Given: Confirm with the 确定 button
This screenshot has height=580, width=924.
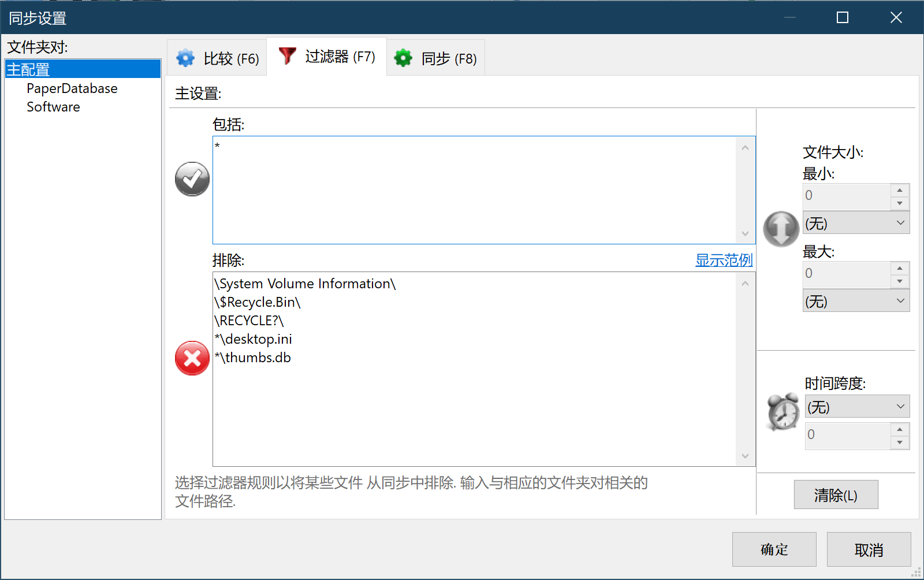Looking at the screenshot, I should (x=774, y=549).
